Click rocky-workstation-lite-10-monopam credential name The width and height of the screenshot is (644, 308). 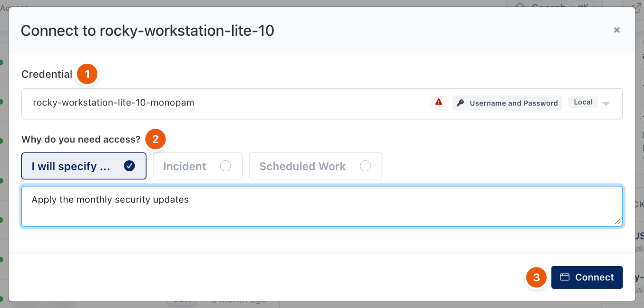(113, 103)
